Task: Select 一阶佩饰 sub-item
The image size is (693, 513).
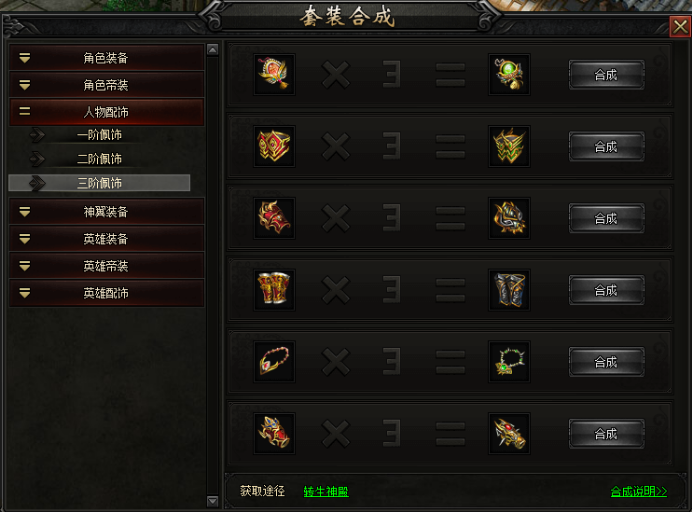Action: (x=99, y=135)
